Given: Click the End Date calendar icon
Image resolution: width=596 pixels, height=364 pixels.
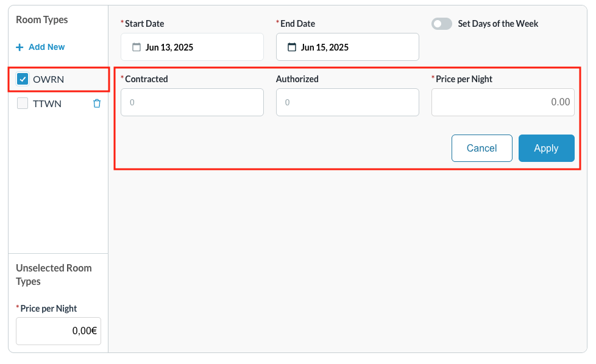Looking at the screenshot, I should coord(292,47).
